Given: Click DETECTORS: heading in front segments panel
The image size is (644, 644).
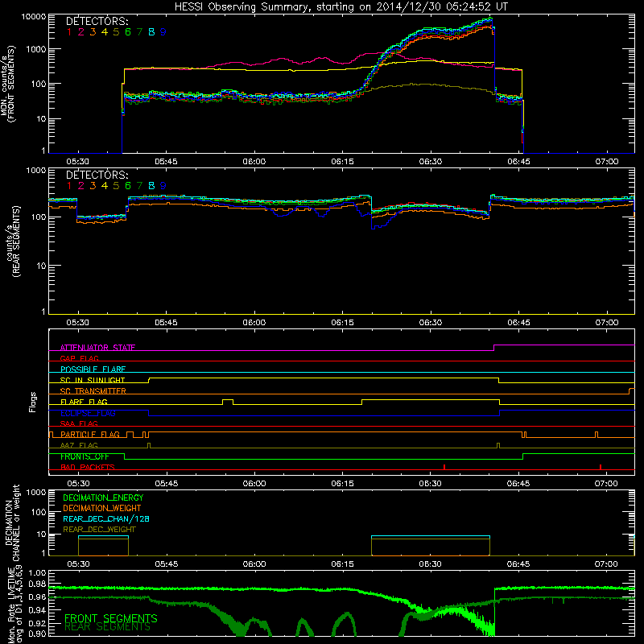Looking at the screenshot, I should tap(97, 21).
